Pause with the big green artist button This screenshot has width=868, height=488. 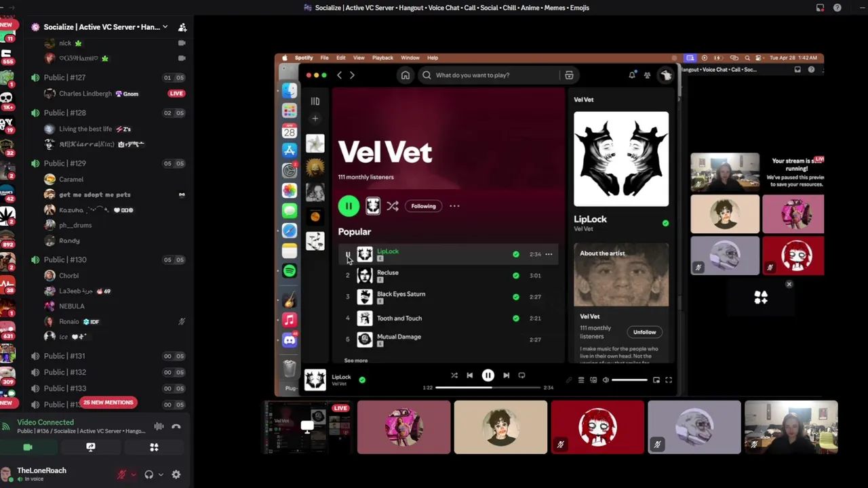click(349, 206)
